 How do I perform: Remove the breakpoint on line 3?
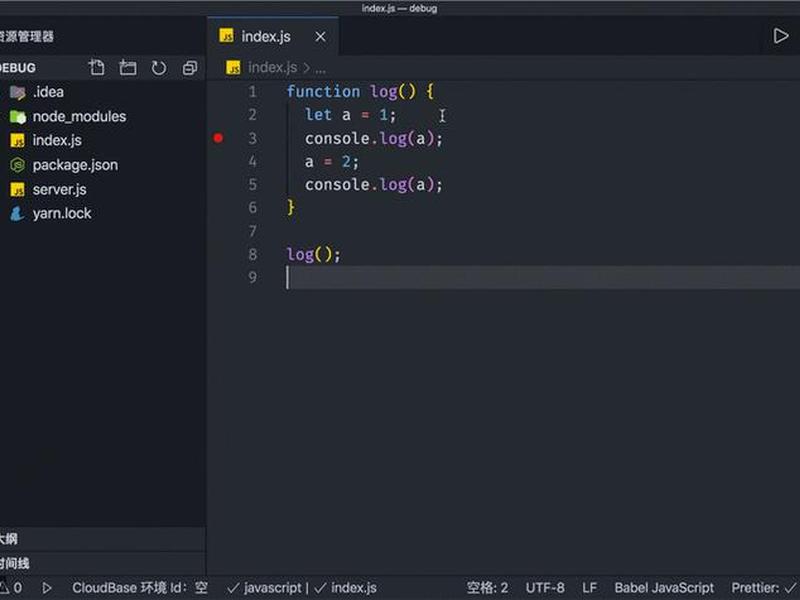(218, 138)
